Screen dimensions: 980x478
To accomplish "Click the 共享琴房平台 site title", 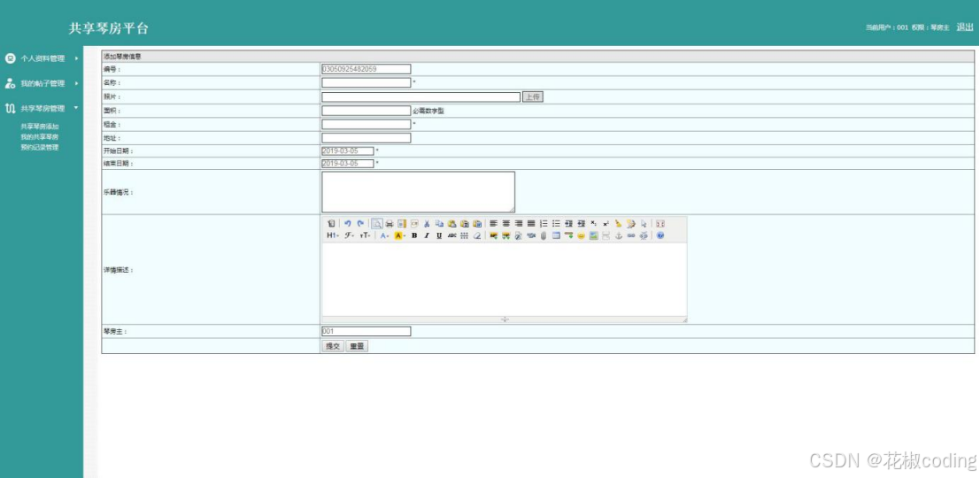I will click(x=109, y=28).
